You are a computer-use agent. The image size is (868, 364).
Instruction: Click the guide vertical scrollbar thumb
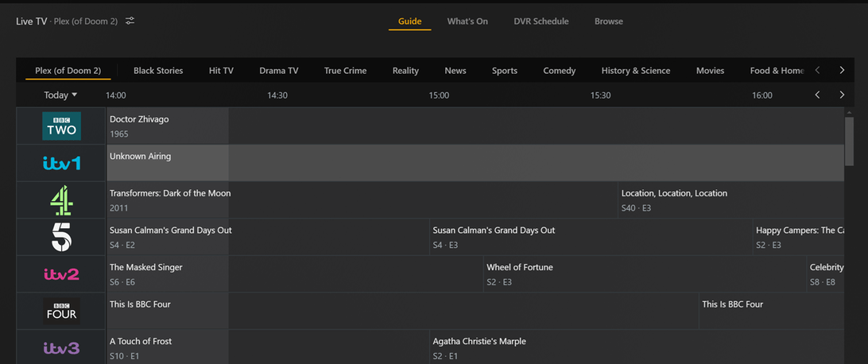pos(849,141)
